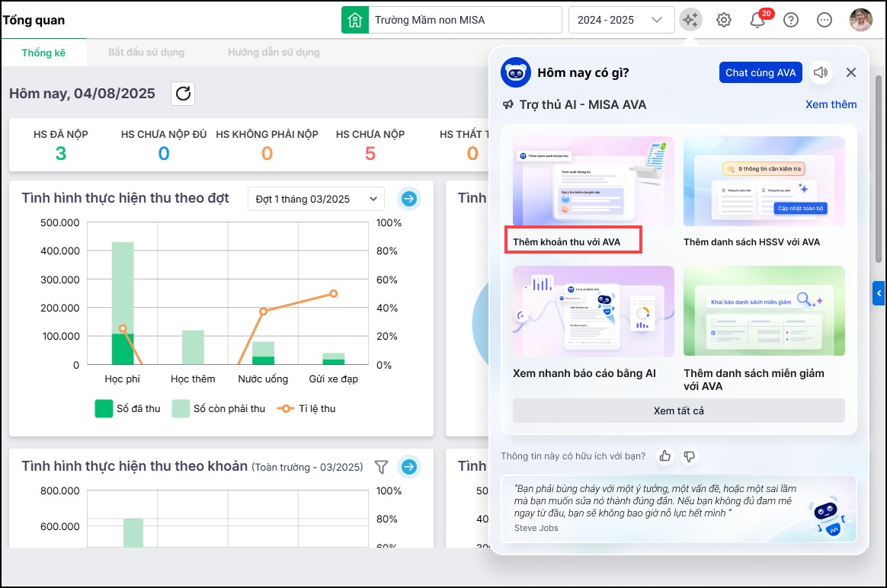The image size is (887, 588).
Task: Click the arrow next to Đợt 1 tháng 03/2025
Action: coord(409,199)
